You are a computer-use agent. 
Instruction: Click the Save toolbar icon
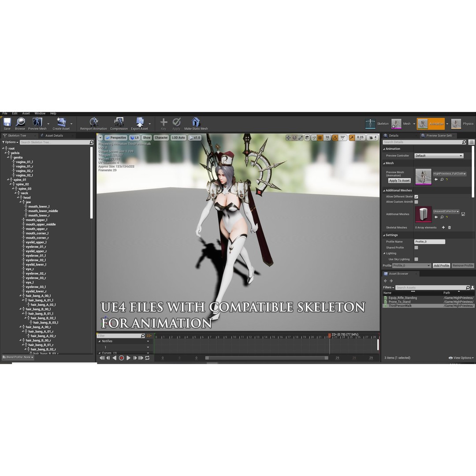(x=7, y=122)
